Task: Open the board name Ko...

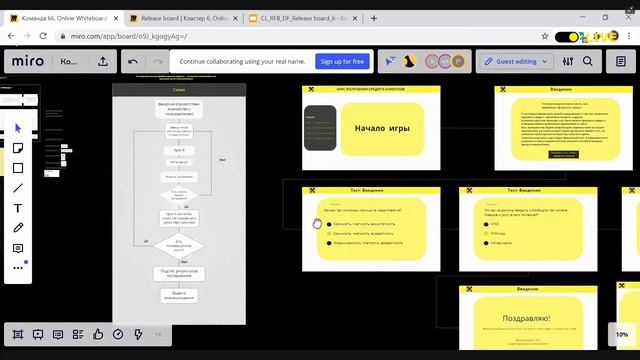Action: [69, 62]
